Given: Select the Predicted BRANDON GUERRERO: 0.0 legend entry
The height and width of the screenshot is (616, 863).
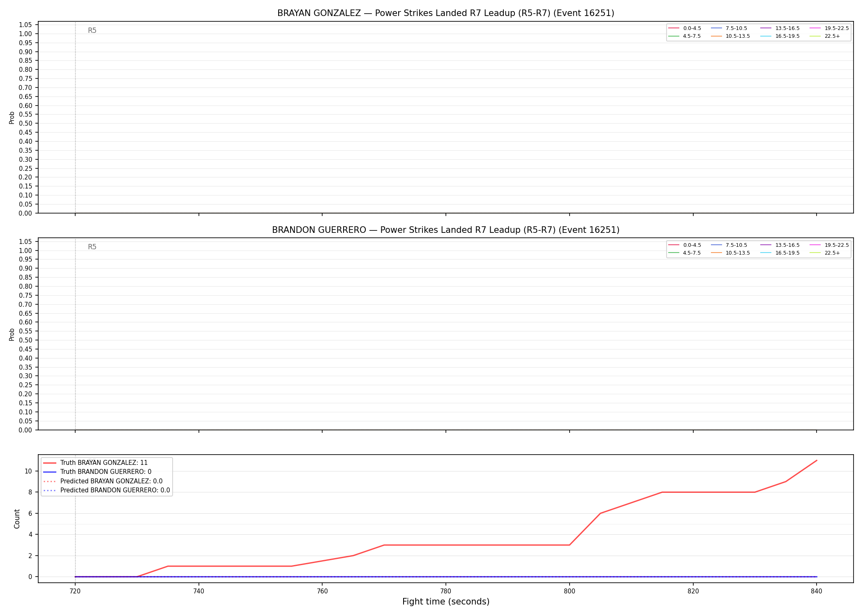Looking at the screenshot, I should point(106,490).
